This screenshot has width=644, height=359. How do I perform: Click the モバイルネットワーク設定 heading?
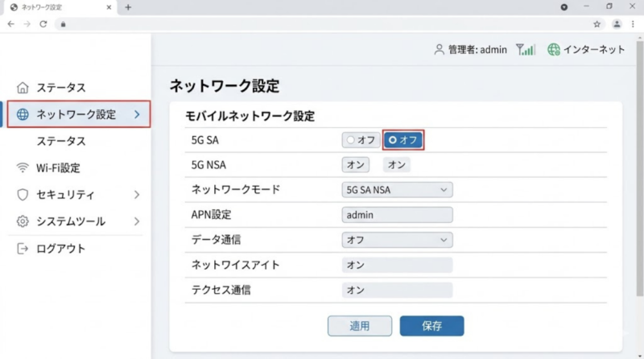click(x=250, y=116)
